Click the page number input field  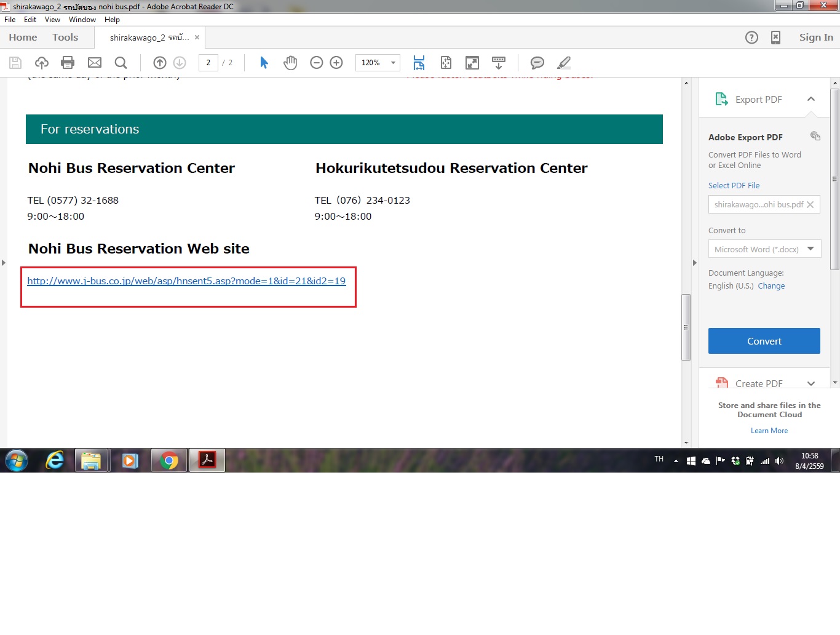(x=208, y=63)
